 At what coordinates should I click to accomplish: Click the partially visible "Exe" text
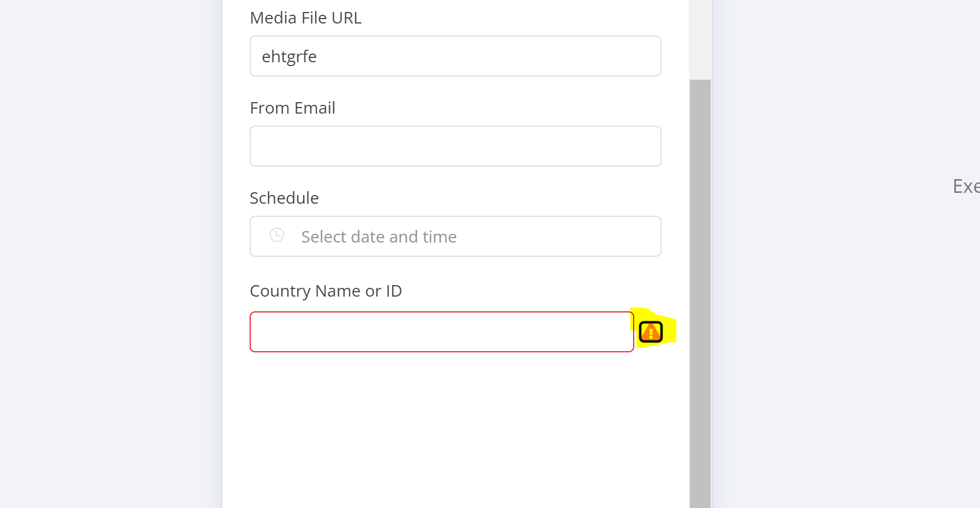966,187
